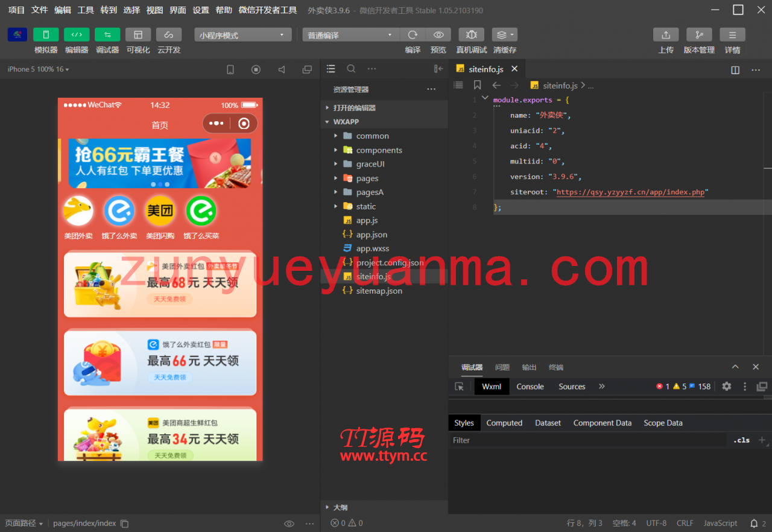Image resolution: width=772 pixels, height=532 pixels.
Task: Click the explorer file list icon
Action: 331,69
